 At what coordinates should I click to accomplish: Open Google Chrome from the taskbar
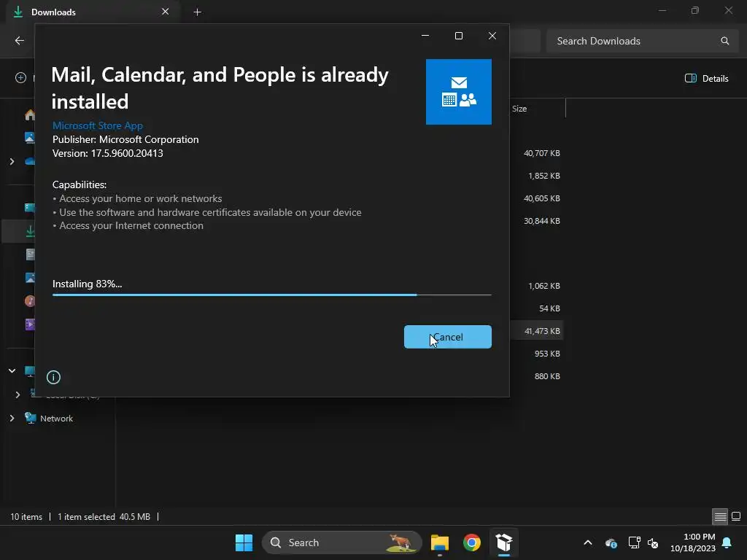[472, 542]
